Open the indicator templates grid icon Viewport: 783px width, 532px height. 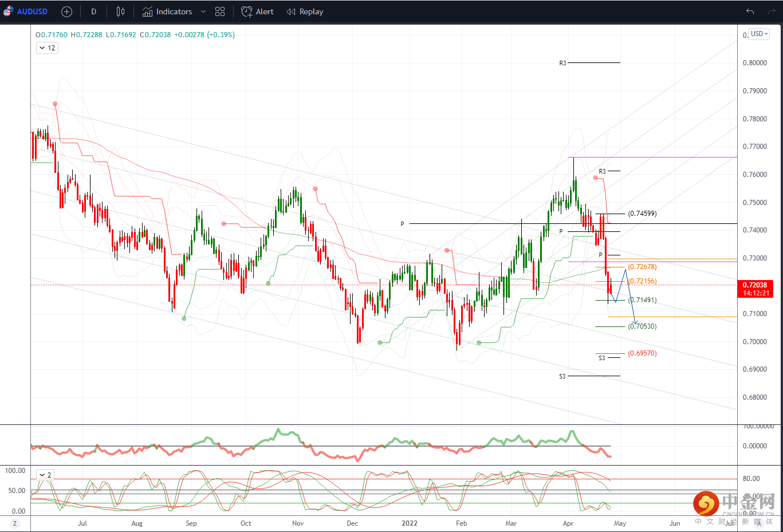[220, 11]
